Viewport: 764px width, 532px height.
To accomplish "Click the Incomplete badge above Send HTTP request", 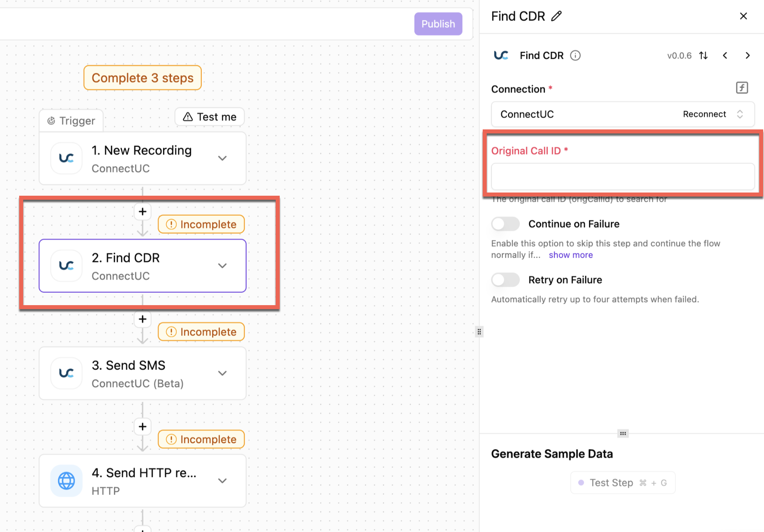I will click(x=201, y=439).
